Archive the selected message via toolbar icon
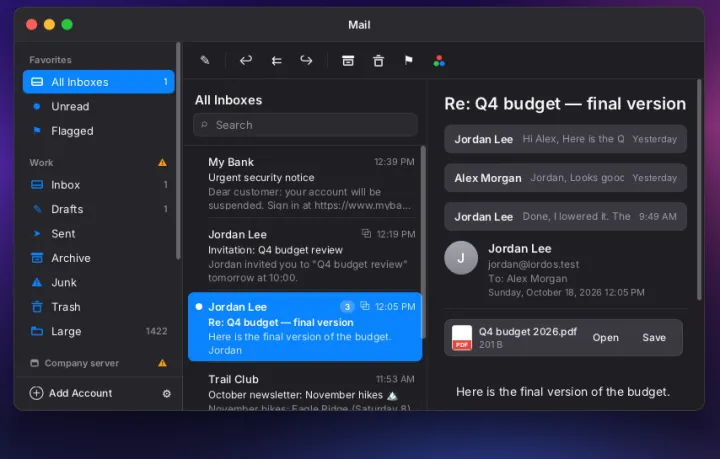Screen dimensions: 720x459 coord(348,60)
